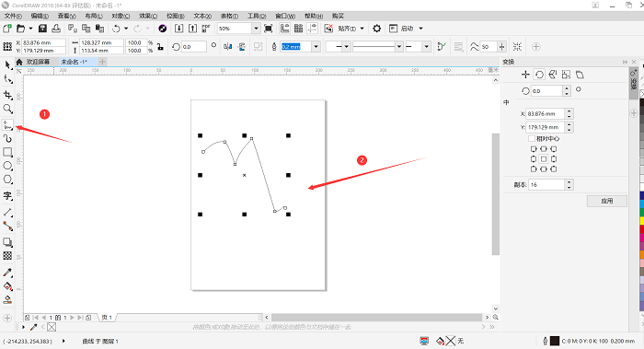Toggle the Close curve button

442,47
